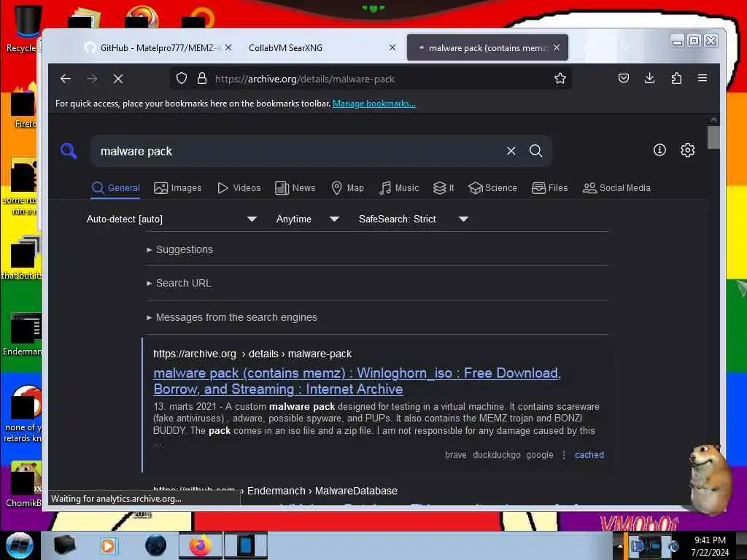Submit search with magnifier button
Image resolution: width=747 pixels, height=560 pixels.
[x=536, y=151]
